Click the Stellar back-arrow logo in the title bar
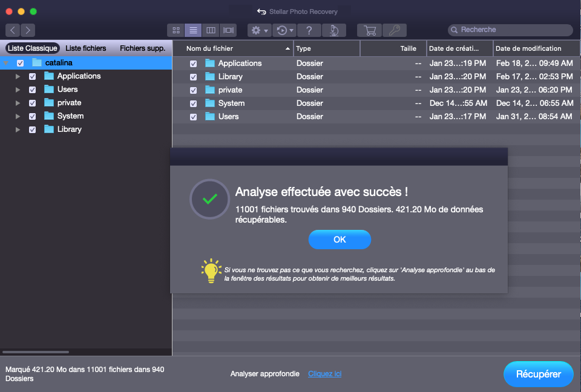 coord(261,11)
